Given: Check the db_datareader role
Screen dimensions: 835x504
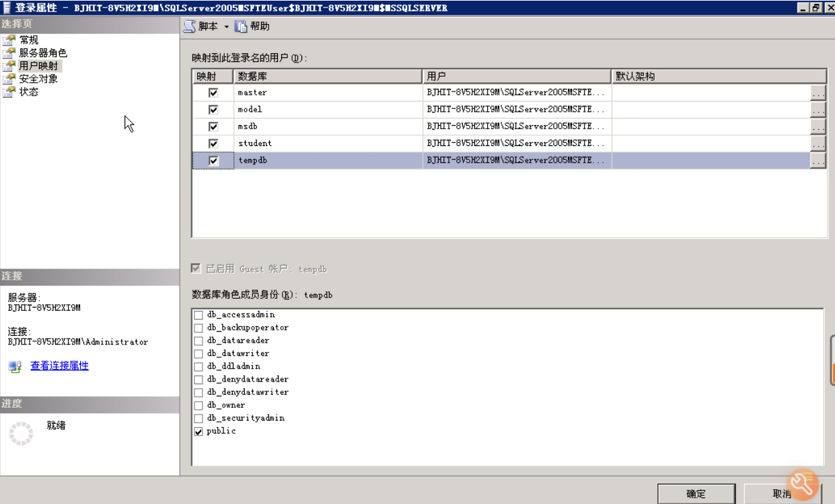Looking at the screenshot, I should (198, 340).
